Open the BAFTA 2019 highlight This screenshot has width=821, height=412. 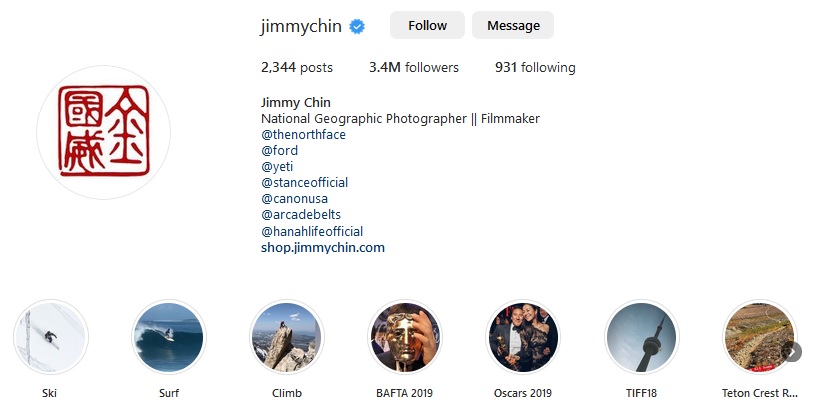[405, 337]
